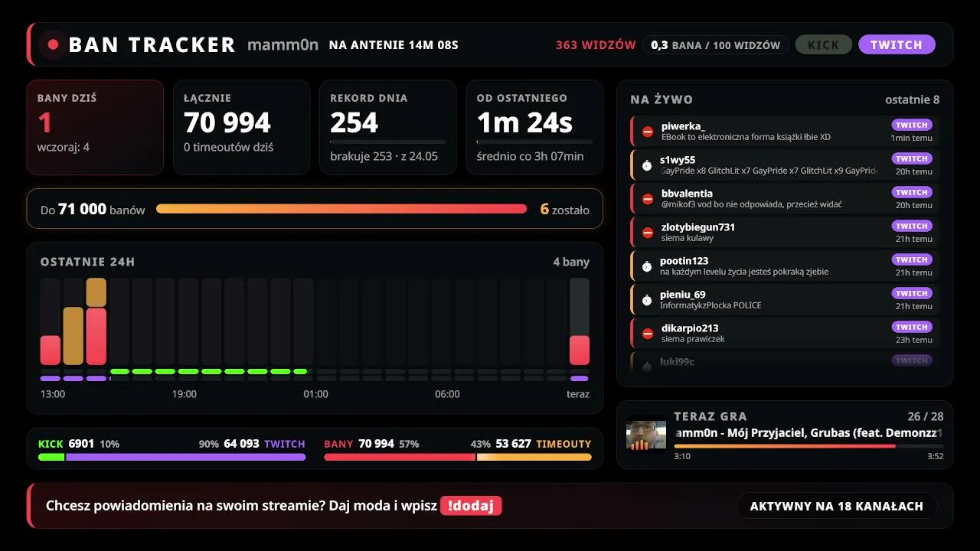Select dikarpio213 username in live feed
Screen dimensions: 980x551
(690, 328)
